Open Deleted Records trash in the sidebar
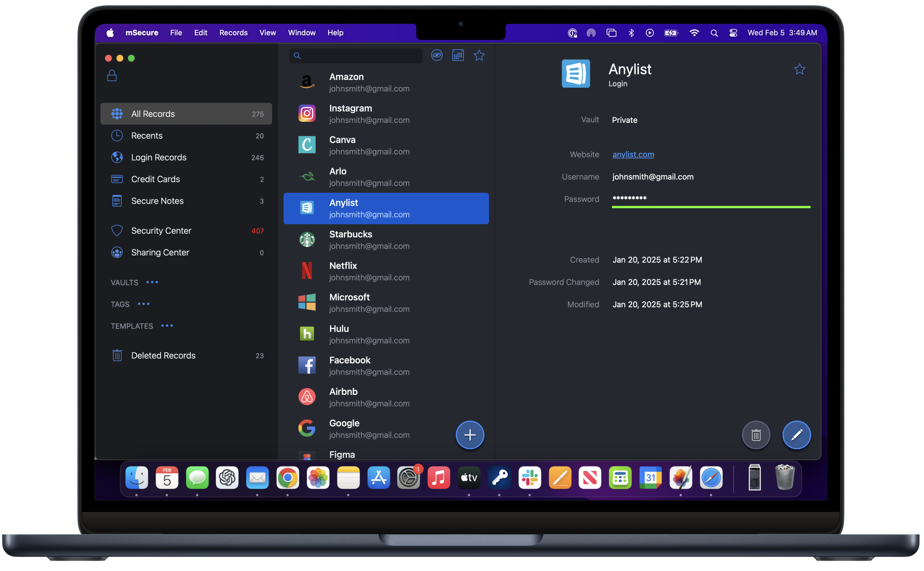 [163, 356]
